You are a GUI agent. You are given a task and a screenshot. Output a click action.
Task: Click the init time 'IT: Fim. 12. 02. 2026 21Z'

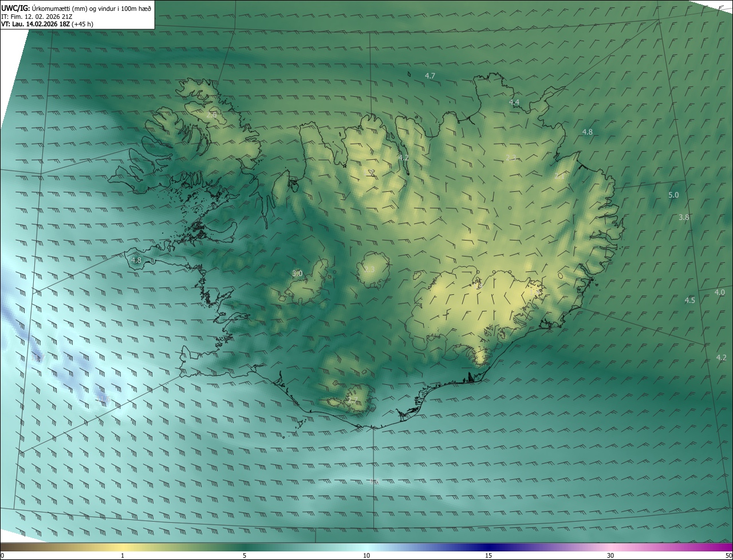(x=37, y=17)
